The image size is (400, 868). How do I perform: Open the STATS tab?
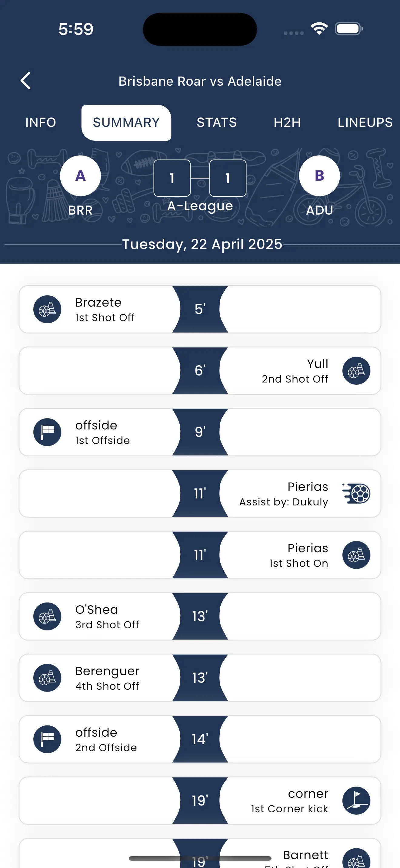click(216, 123)
